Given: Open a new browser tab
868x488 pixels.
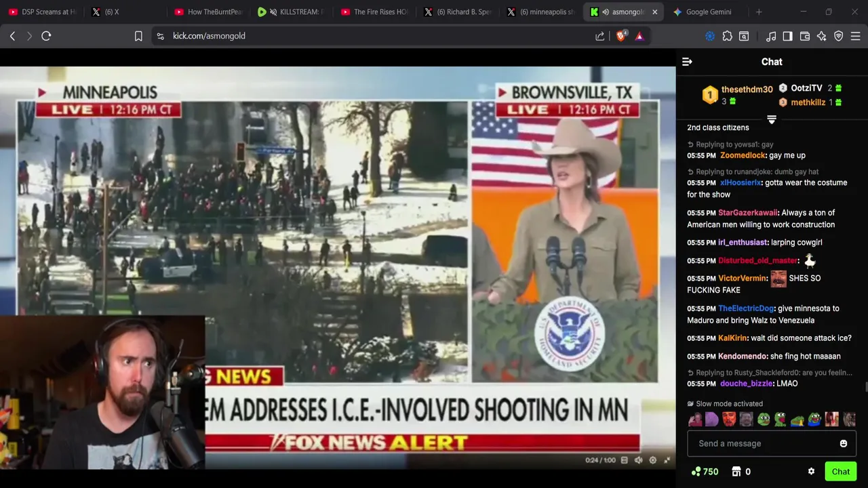Looking at the screenshot, I should click(x=759, y=12).
